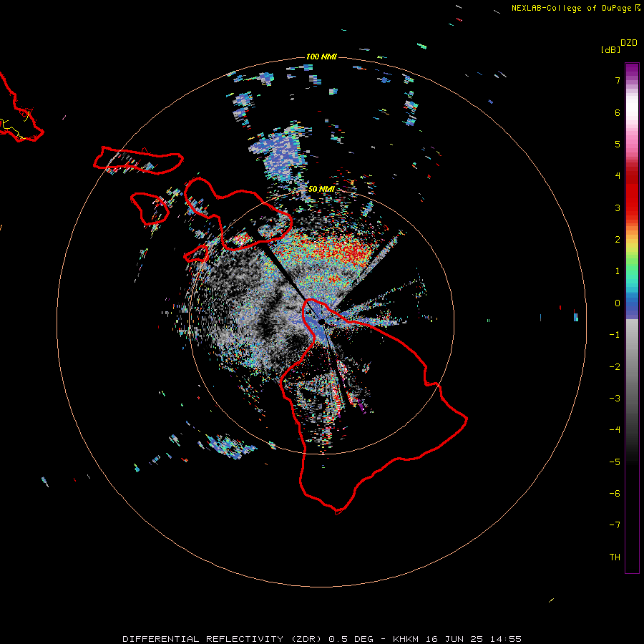Click the NEXLAB-College of DuPage watermark text
644x644 pixels.
[576, 8]
